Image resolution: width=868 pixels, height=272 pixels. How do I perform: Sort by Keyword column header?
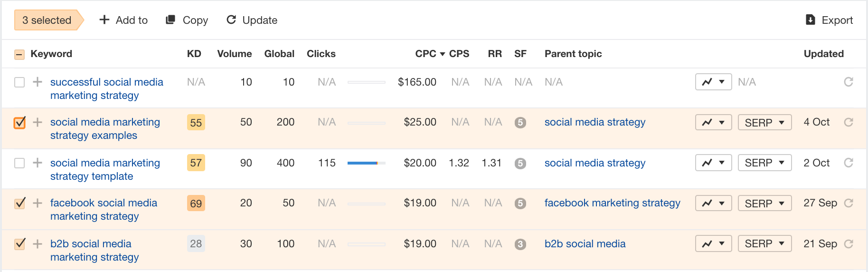pos(51,54)
